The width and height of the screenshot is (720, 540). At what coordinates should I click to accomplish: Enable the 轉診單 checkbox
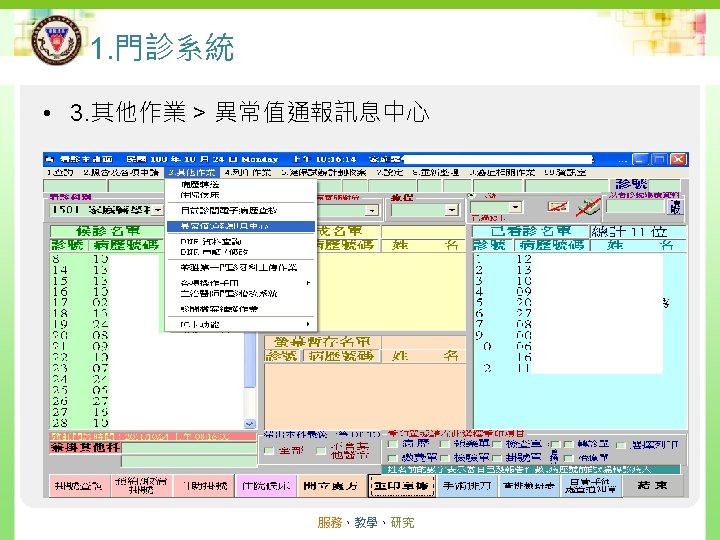click(568, 444)
